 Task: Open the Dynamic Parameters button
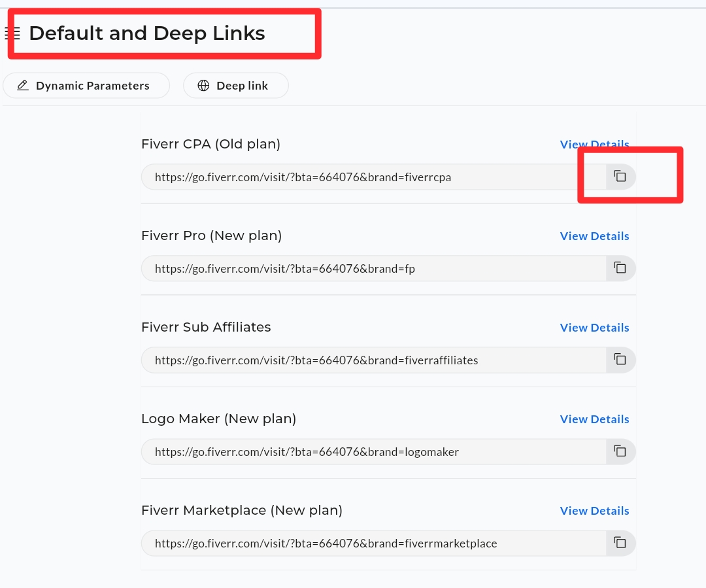click(x=86, y=86)
